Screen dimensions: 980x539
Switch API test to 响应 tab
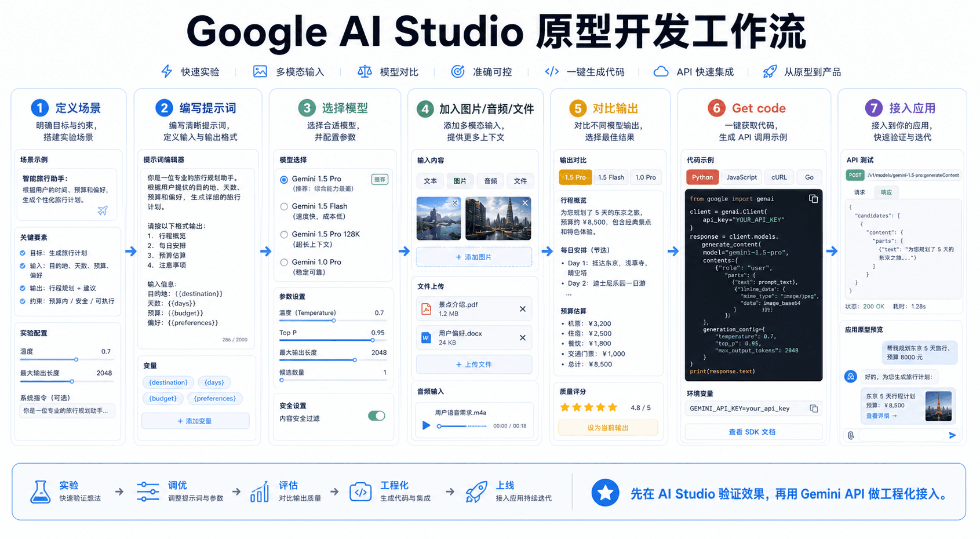coord(886,192)
